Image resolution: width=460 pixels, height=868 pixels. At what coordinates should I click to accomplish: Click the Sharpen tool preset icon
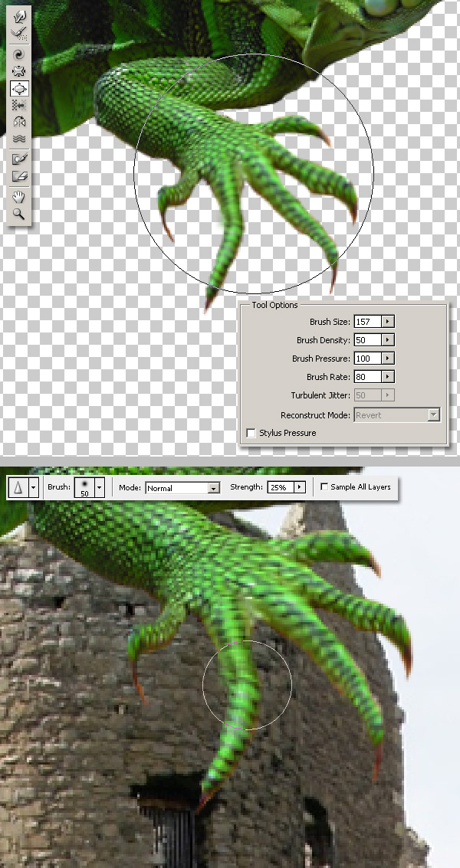tap(18, 488)
